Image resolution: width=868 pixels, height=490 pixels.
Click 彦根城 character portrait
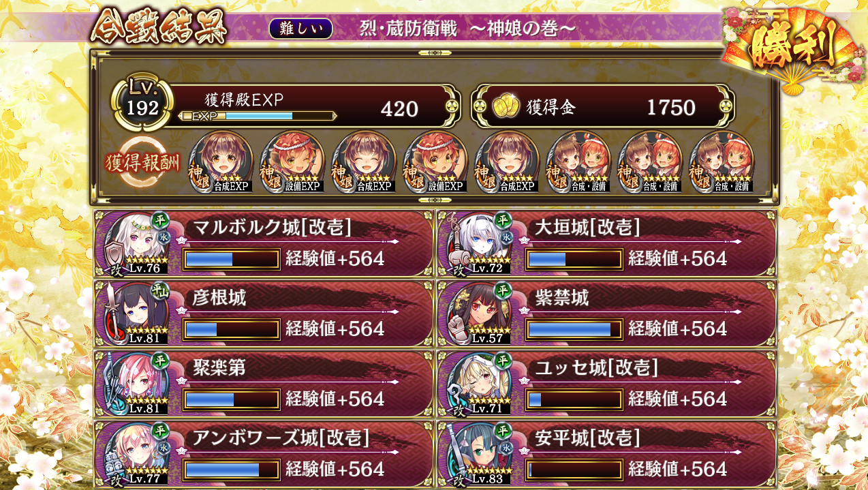[135, 314]
